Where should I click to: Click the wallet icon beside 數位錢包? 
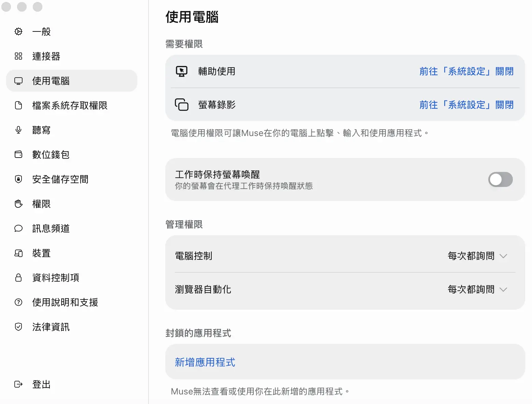(18, 155)
